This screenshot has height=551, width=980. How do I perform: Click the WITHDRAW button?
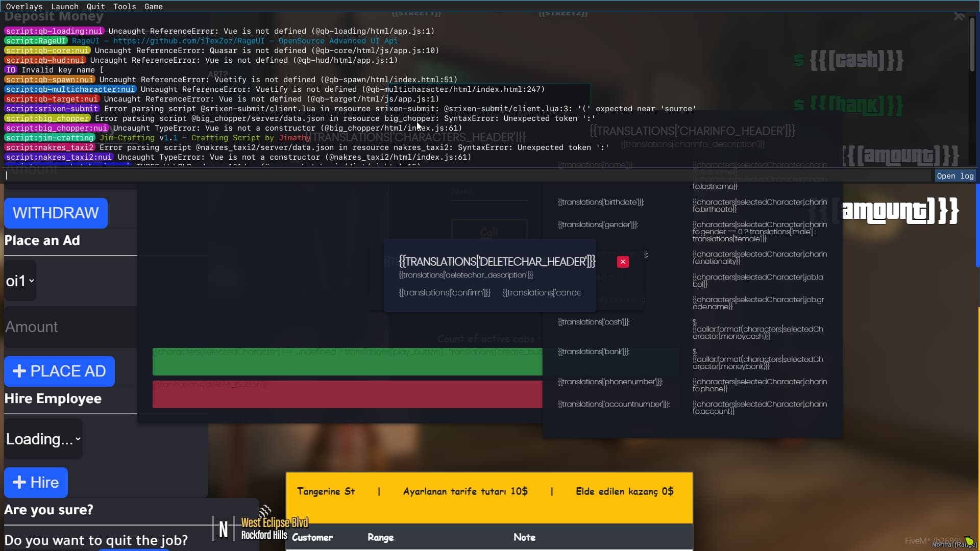click(56, 213)
